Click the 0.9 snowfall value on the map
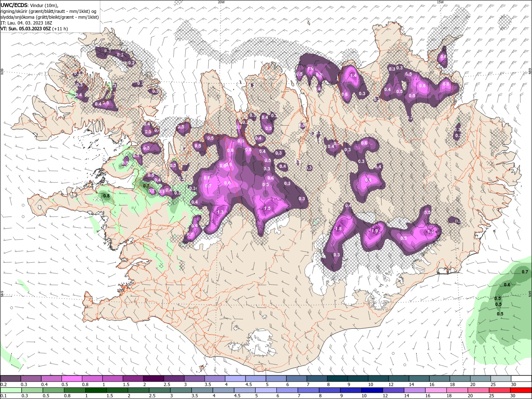Screen dimensions: 532x399 pyautogui.click(x=368, y=180)
